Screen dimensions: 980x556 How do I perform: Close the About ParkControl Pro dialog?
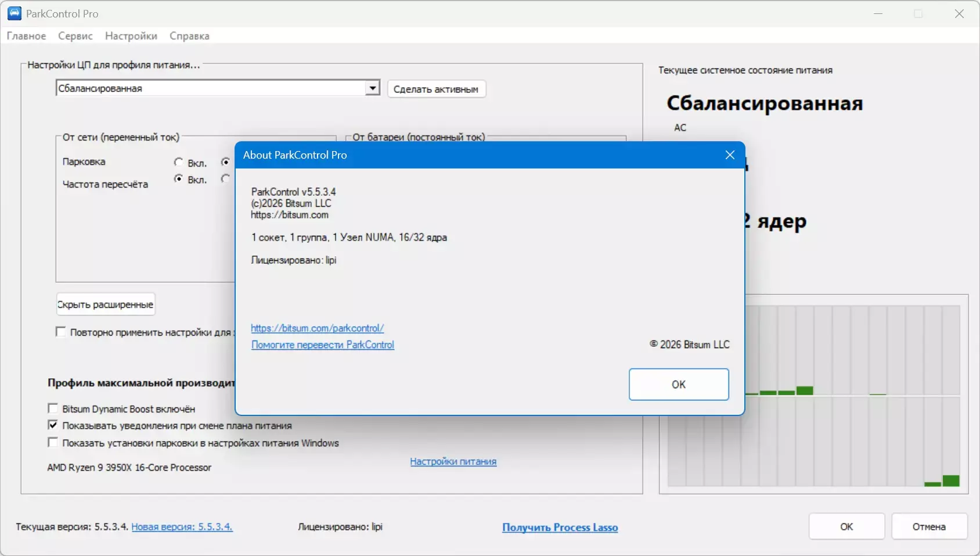pyautogui.click(x=730, y=155)
